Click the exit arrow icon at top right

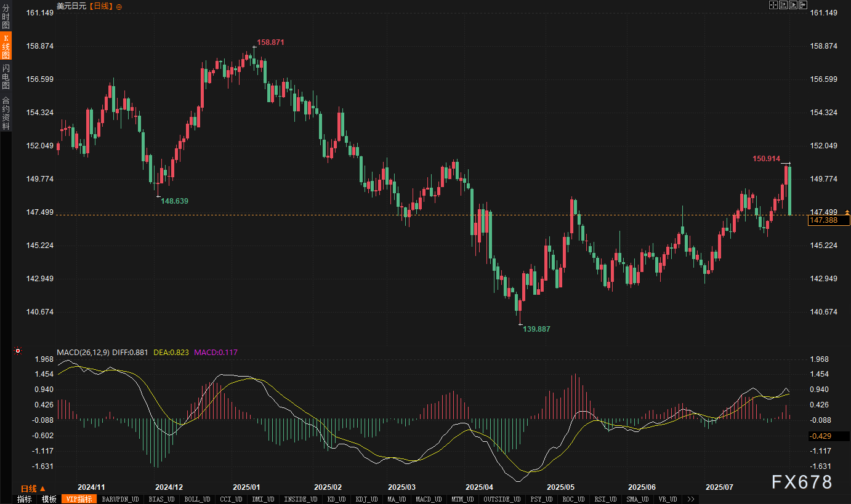tap(802, 6)
